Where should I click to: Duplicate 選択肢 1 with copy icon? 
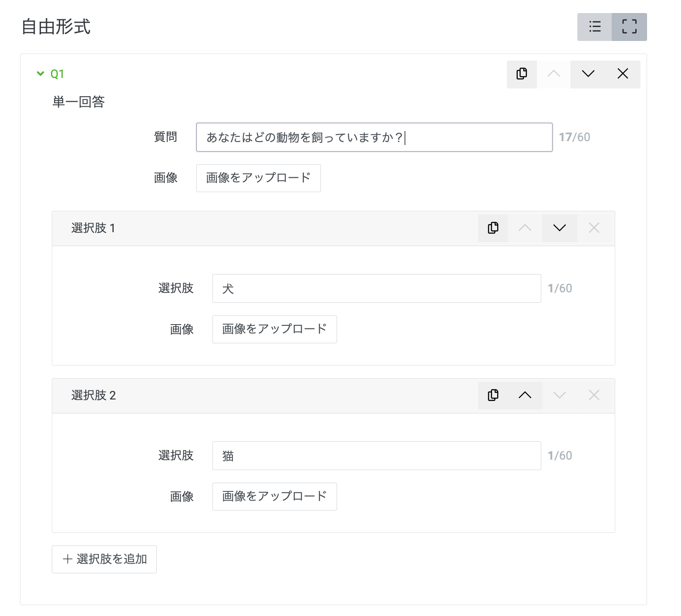coord(493,228)
